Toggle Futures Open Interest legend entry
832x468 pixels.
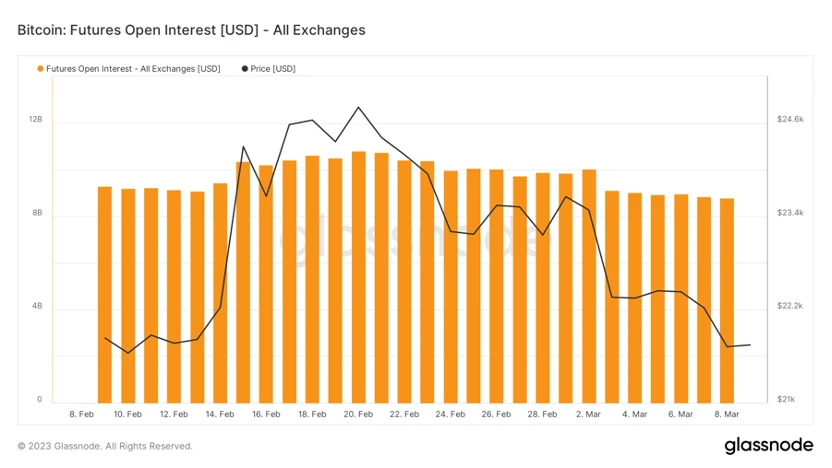point(129,69)
